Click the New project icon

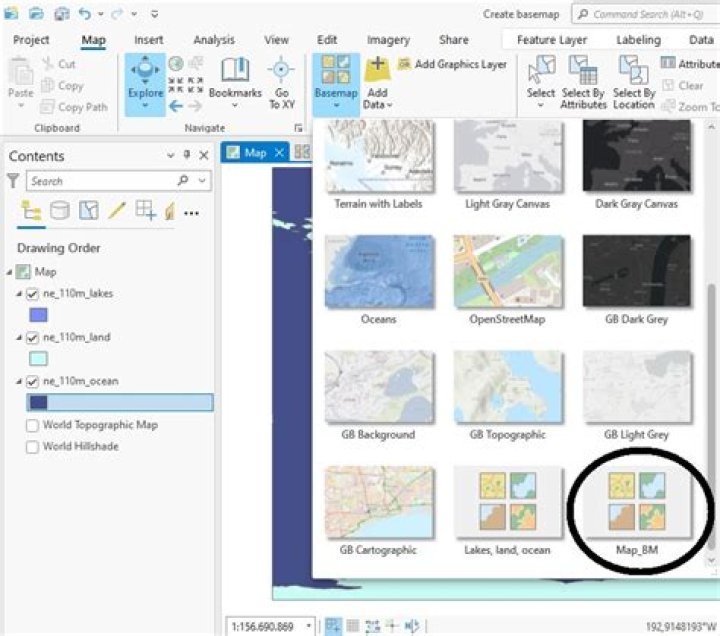(x=11, y=13)
